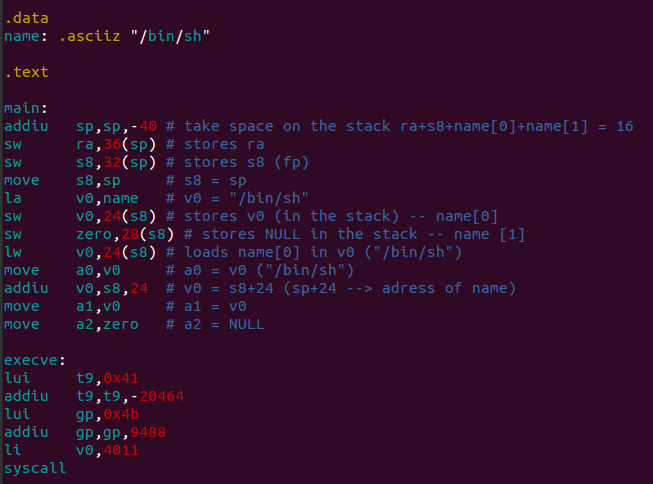This screenshot has width=653, height=484.
Task: Click the number 9488 in gp addiu
Action: 148,432
